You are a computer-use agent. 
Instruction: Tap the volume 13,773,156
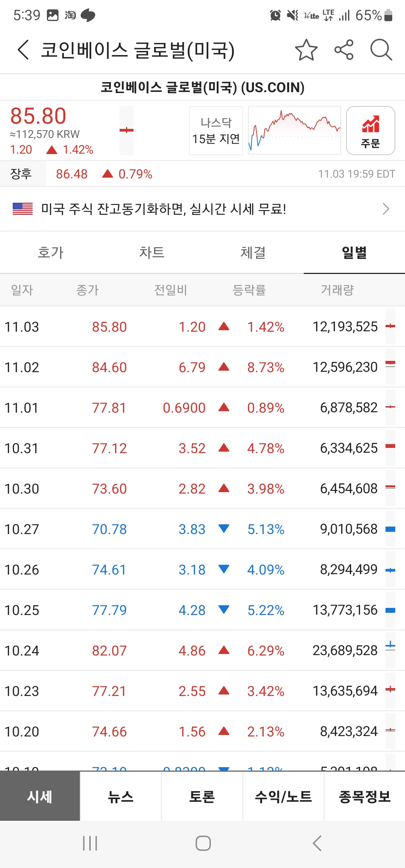coord(345,610)
